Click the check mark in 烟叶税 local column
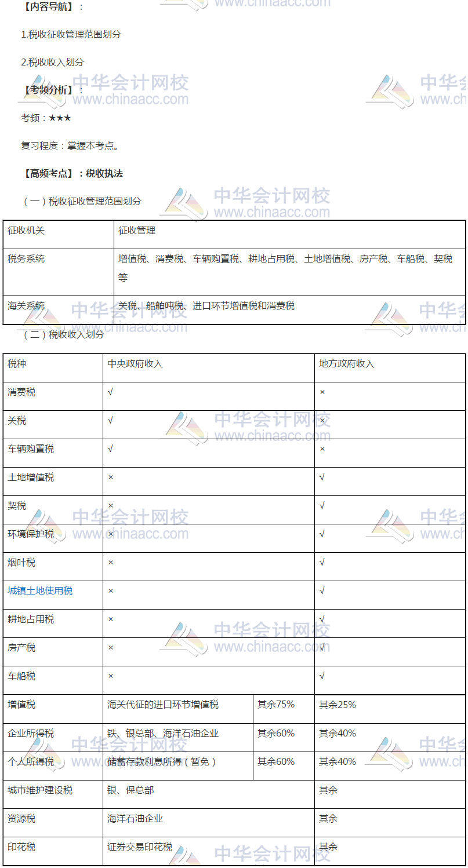This screenshot has height=868, width=468. click(322, 563)
